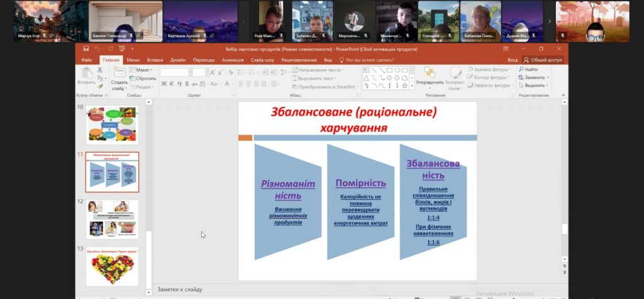This screenshot has height=299, width=644.
Task: Click the Сбросить reset button
Action: coord(143,79)
